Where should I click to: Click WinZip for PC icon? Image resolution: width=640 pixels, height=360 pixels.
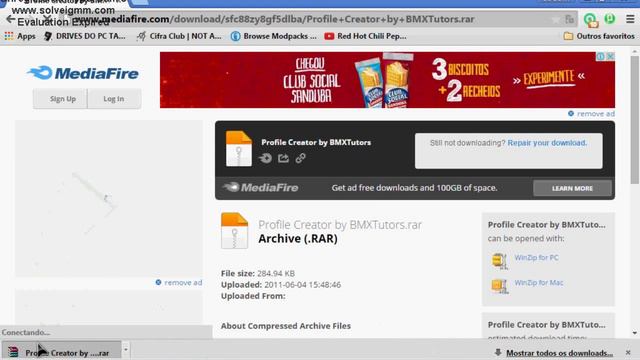[x=500, y=261]
